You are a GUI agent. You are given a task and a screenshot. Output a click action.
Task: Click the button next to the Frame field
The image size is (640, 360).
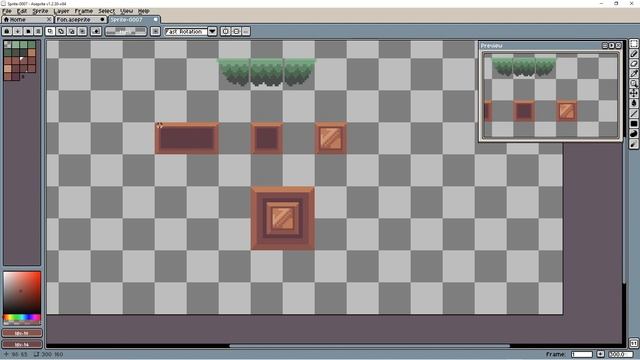pos(600,354)
